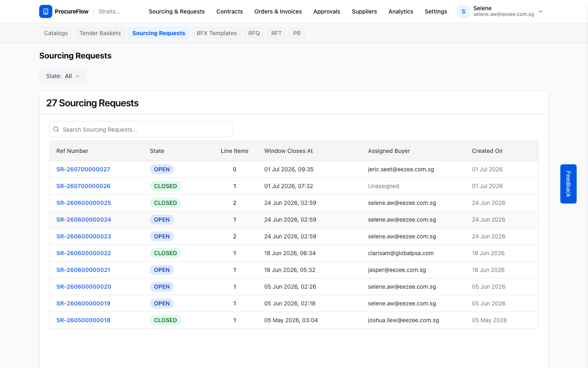Click buyer jasper@eezee.com.sg
Viewport: 588px width, 368px height.
coord(397,270)
